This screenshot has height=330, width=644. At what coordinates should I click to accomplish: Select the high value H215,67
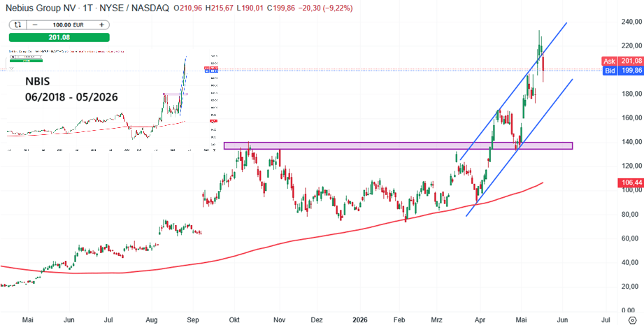[x=220, y=8]
